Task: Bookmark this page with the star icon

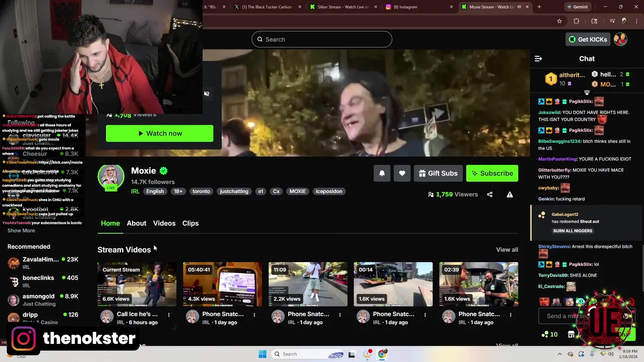Action: pos(559,21)
